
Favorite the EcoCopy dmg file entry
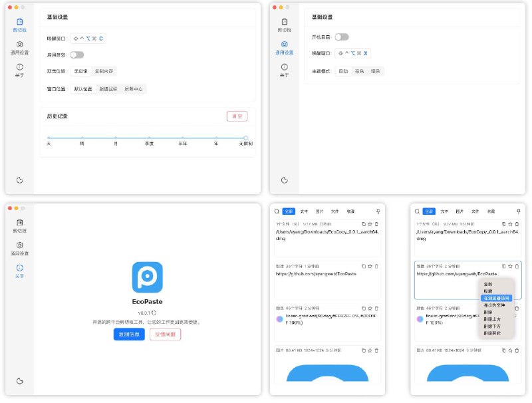pos(370,224)
